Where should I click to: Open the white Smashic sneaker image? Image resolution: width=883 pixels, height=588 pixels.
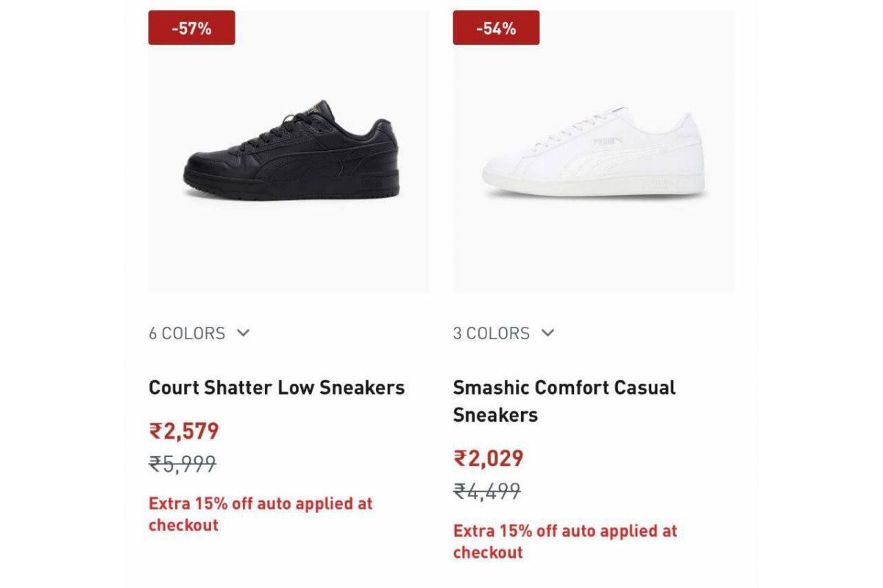coord(593,154)
